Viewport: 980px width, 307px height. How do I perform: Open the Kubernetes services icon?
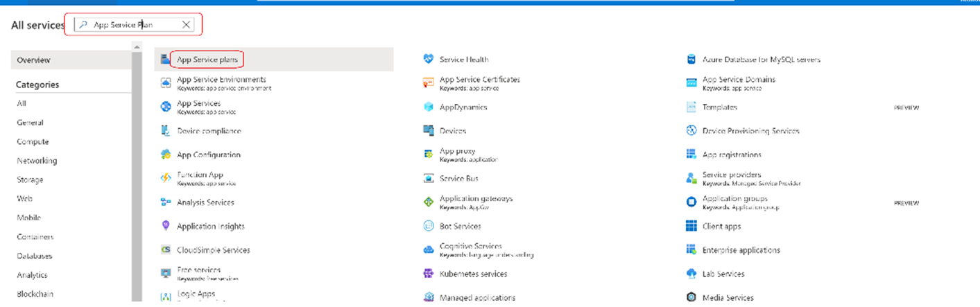[428, 274]
